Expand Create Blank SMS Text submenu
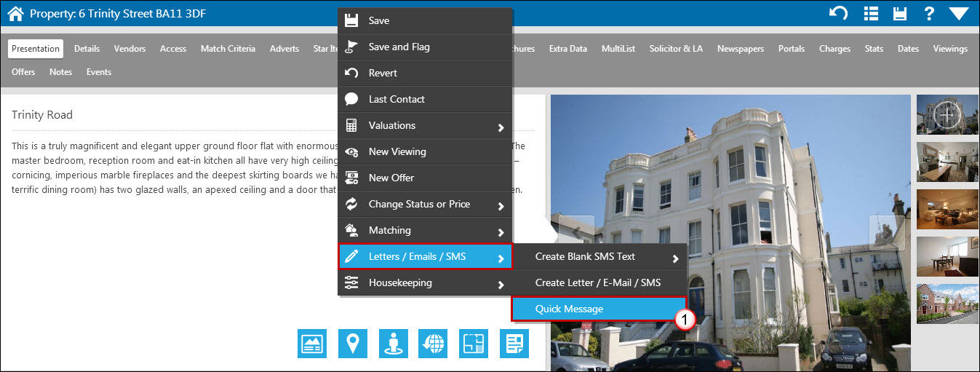This screenshot has width=980, height=372. (x=599, y=256)
